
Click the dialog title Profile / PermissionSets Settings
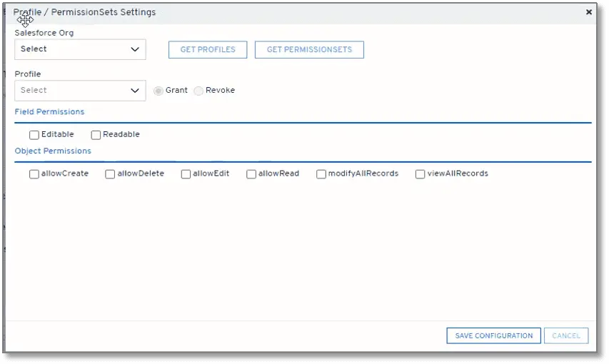(84, 12)
